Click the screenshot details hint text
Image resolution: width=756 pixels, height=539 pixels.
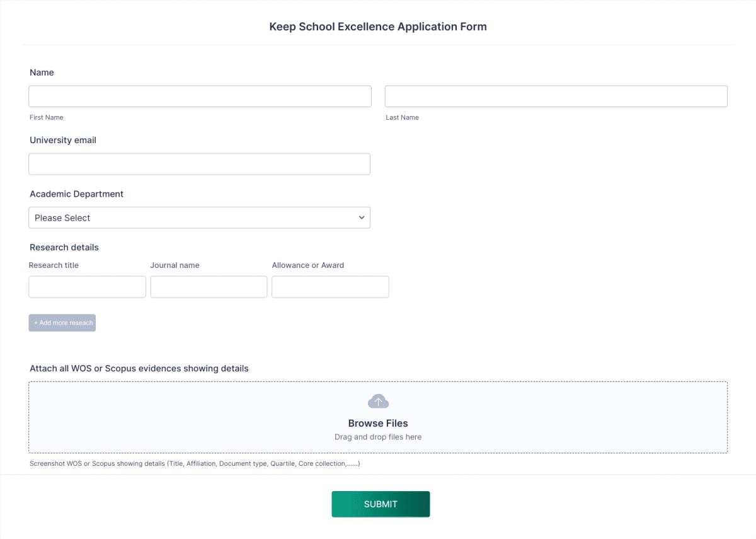point(195,463)
